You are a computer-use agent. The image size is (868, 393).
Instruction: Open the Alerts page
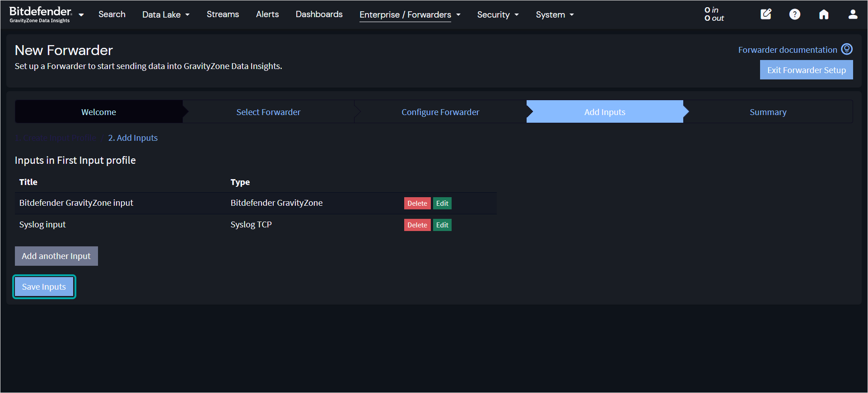267,14
